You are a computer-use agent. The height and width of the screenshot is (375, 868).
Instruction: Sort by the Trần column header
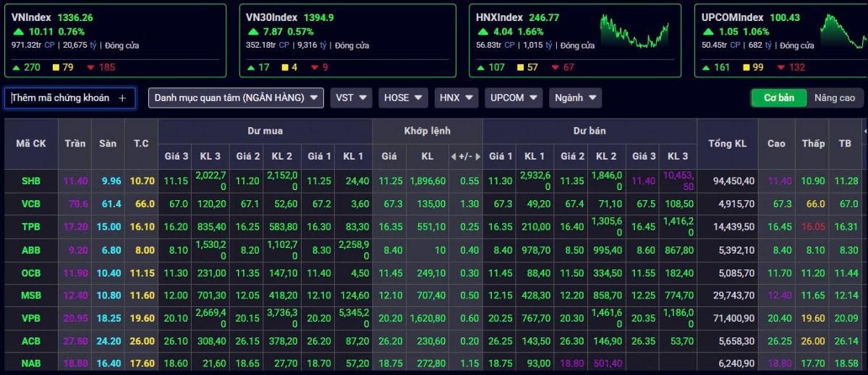click(x=75, y=143)
